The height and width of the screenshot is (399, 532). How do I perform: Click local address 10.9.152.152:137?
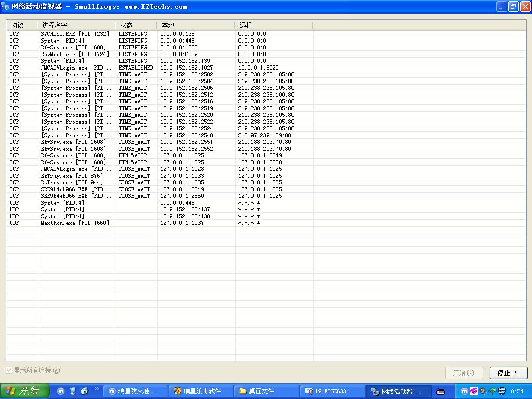[x=185, y=210]
